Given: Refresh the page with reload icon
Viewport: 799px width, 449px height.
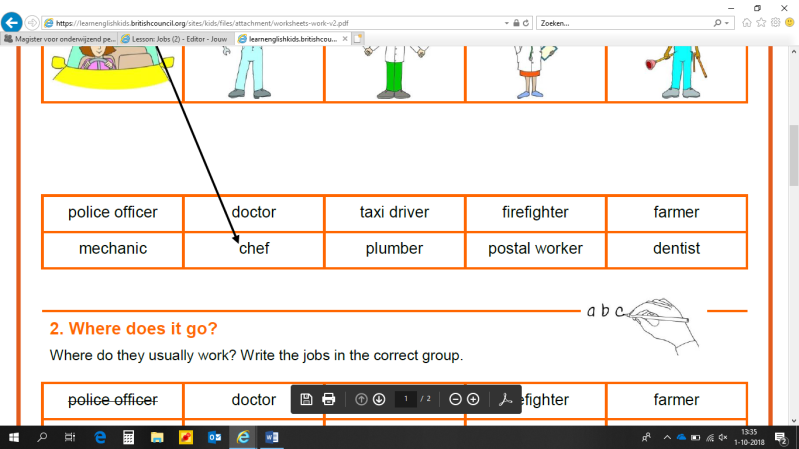Looking at the screenshot, I should point(526,23).
